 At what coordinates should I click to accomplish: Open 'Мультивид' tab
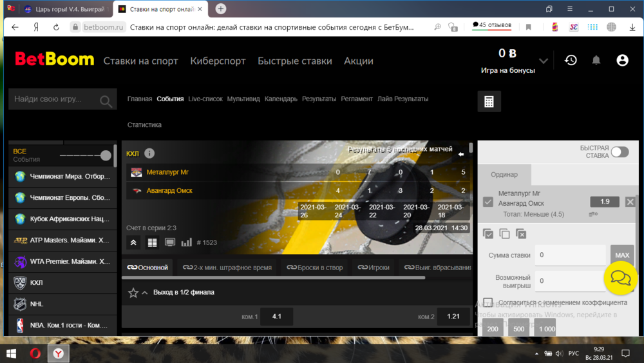click(243, 99)
